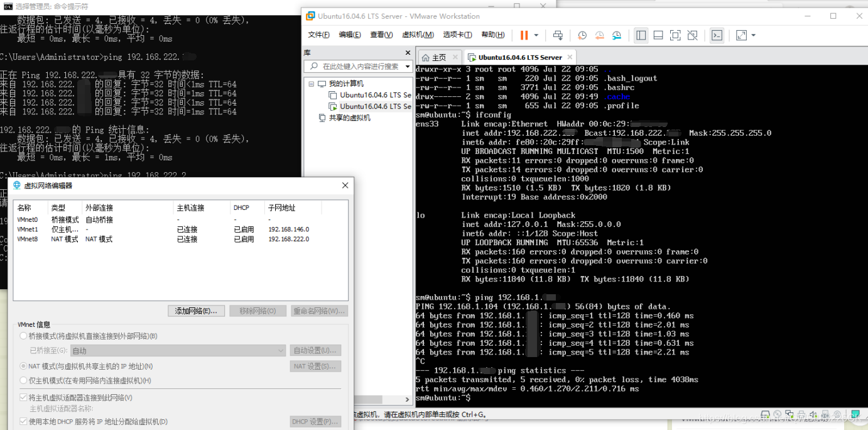Screen dimensions: 868x430
Task: Toggle 使用本地 DHCP 服务 checkbox
Action: click(x=24, y=421)
